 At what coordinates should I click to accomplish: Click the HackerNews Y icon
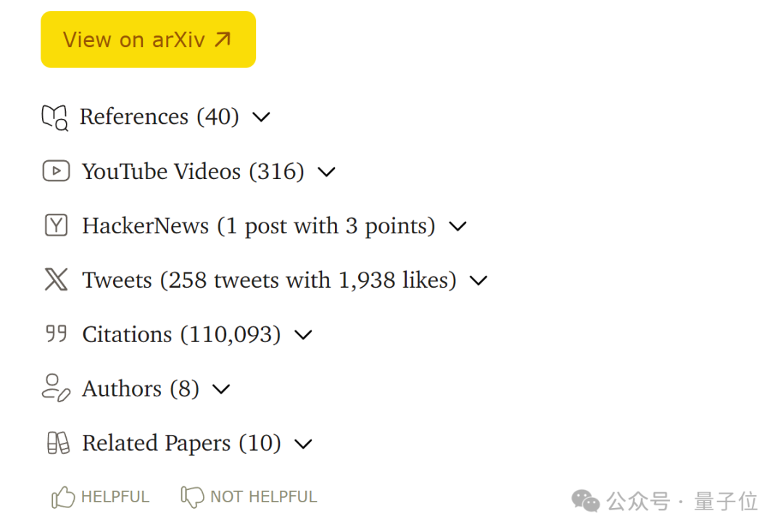(56, 225)
